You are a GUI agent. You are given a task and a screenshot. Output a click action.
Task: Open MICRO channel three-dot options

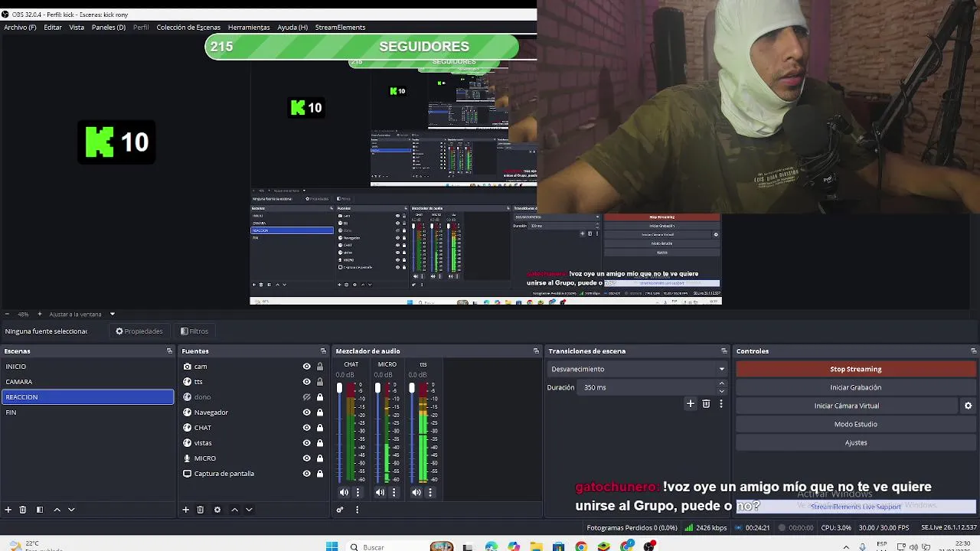point(394,493)
